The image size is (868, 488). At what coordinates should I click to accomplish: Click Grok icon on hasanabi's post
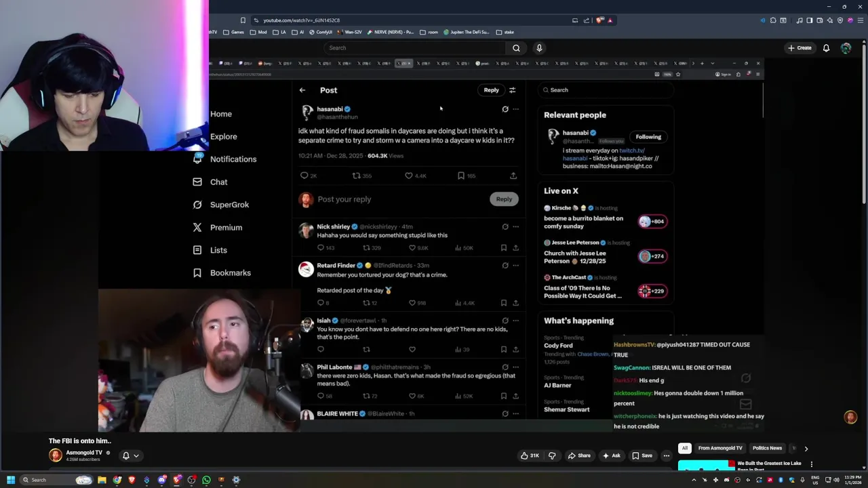(505, 109)
